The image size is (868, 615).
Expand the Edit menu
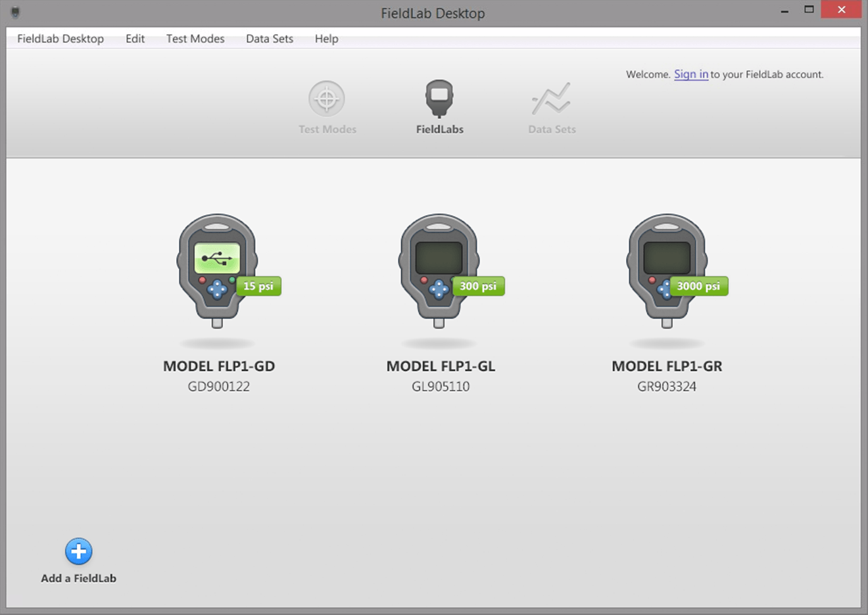tap(135, 39)
